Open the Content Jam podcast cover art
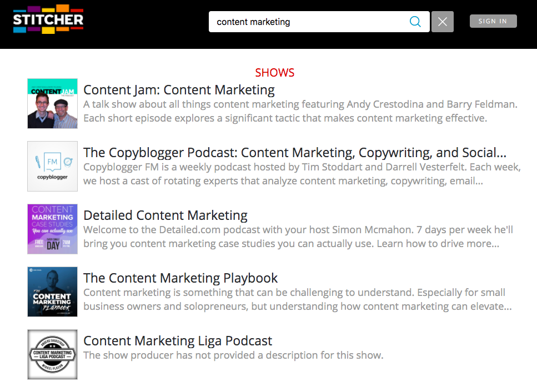The image size is (537, 392). coord(52,103)
